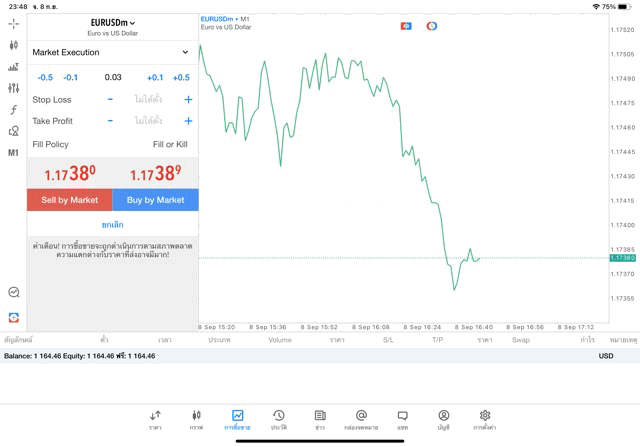
Task: Open the drawing objects shapes icon
Action: click(13, 131)
